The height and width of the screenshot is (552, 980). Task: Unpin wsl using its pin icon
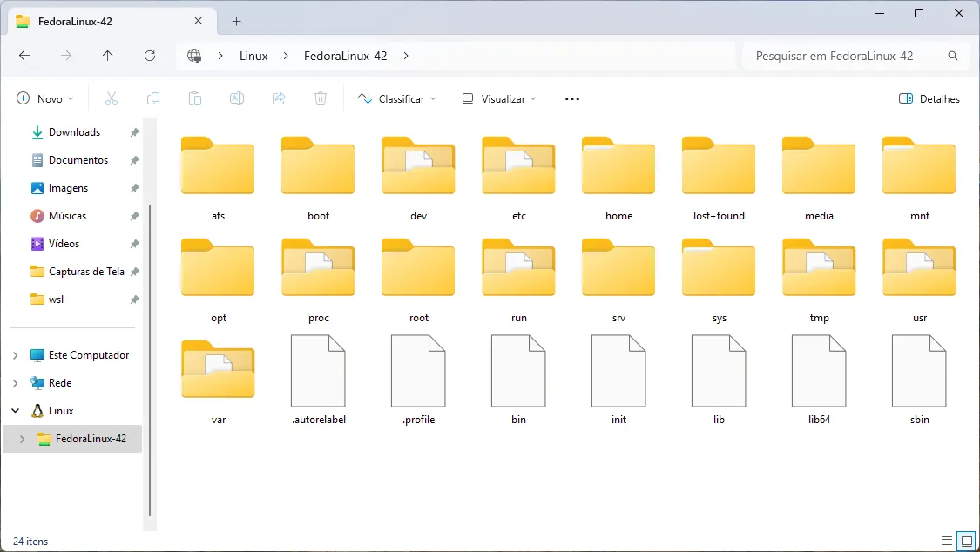[x=134, y=300]
